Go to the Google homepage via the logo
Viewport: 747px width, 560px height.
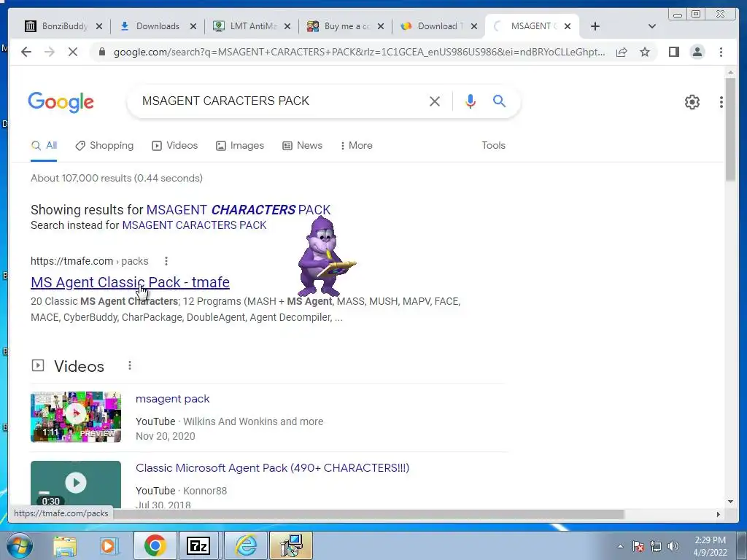point(61,102)
